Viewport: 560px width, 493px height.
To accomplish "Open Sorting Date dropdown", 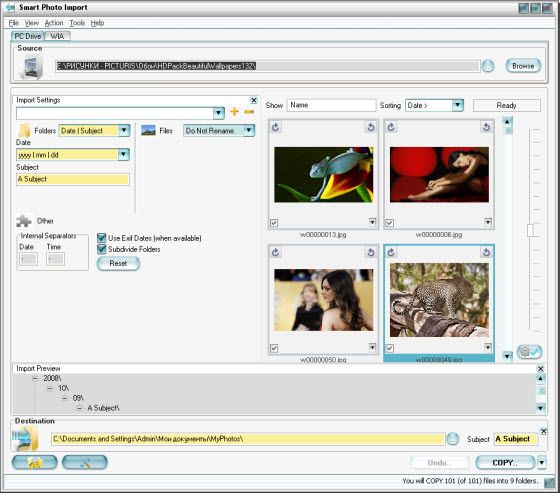I will coord(458,105).
